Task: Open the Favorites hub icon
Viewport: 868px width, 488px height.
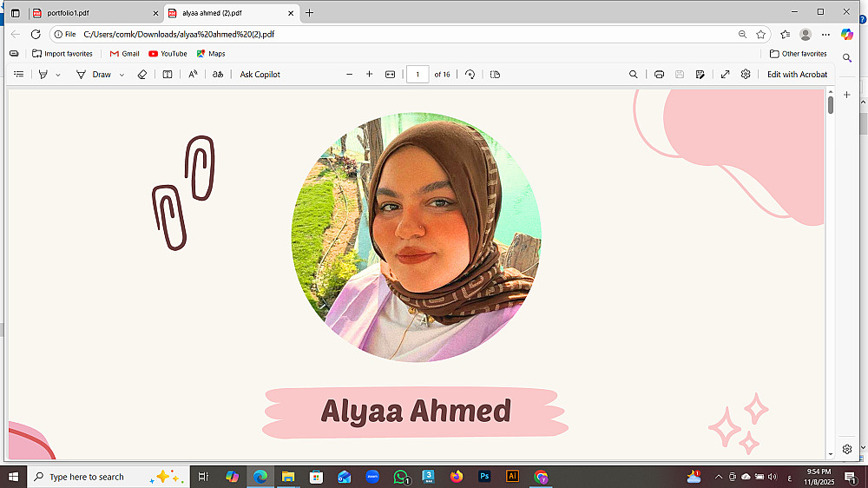Action: (785, 35)
